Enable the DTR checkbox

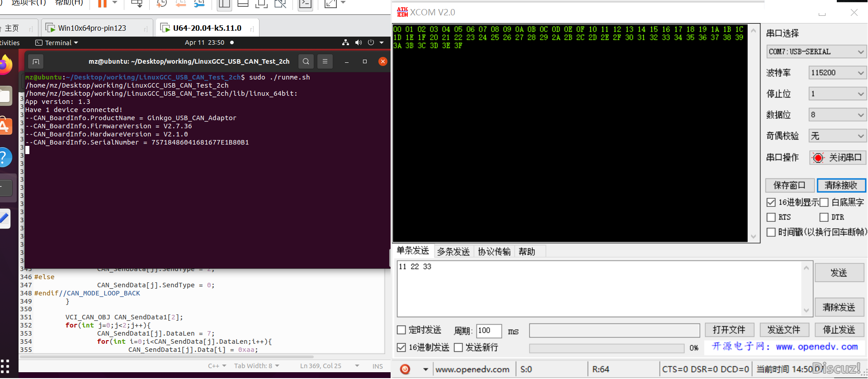point(824,217)
